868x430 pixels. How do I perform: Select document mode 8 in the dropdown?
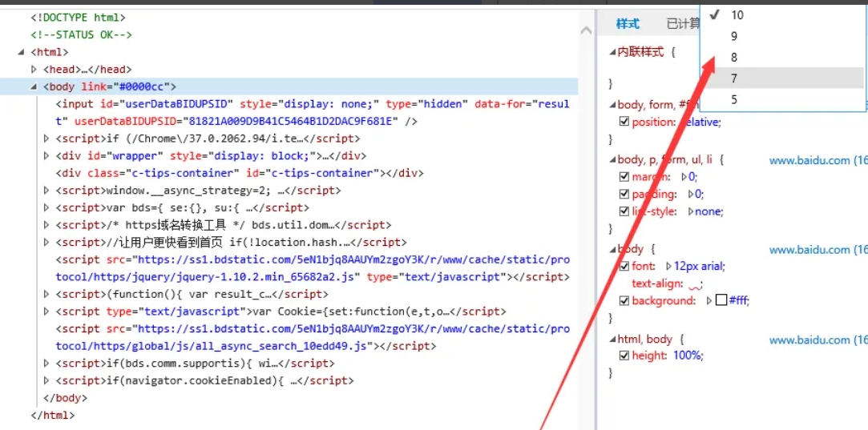(782, 58)
